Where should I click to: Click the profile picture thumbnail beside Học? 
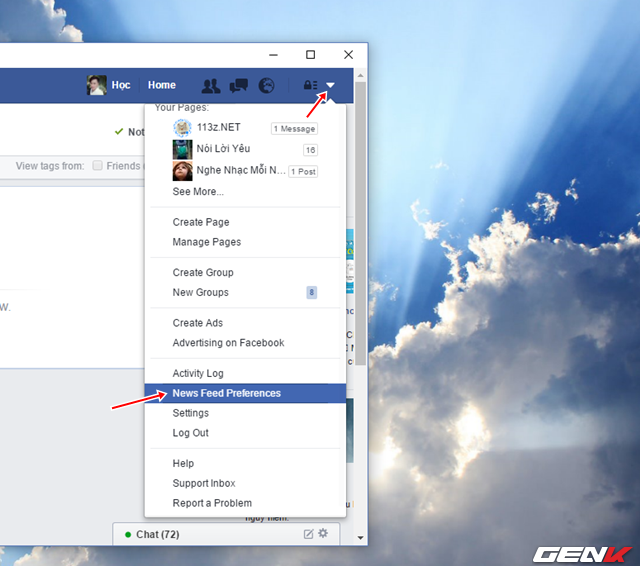pyautogui.click(x=97, y=85)
